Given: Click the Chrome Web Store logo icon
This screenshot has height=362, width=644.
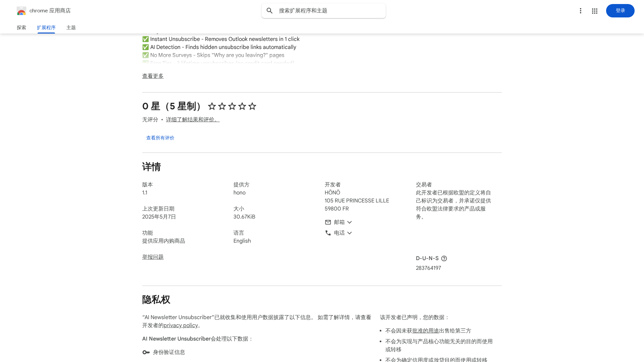Looking at the screenshot, I should [21, 11].
